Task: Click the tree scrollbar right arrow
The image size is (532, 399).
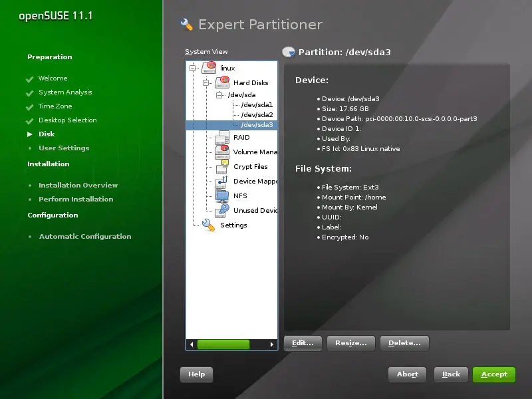Action: click(272, 344)
